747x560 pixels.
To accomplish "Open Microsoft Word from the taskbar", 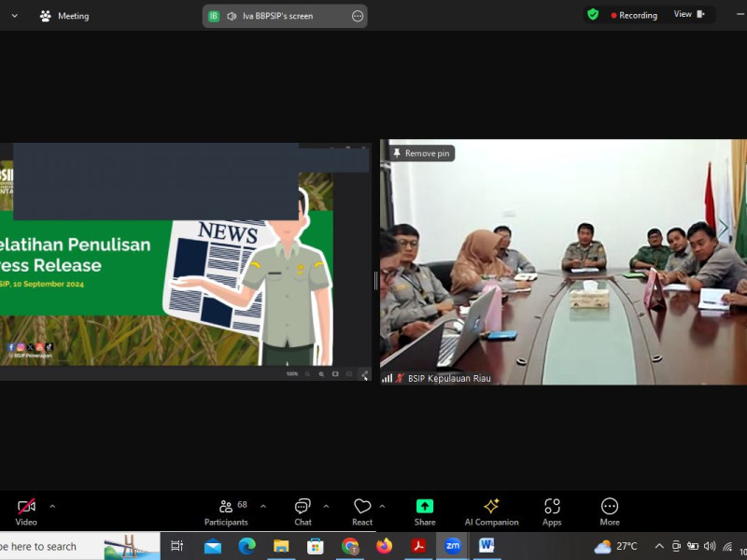I will (486, 546).
